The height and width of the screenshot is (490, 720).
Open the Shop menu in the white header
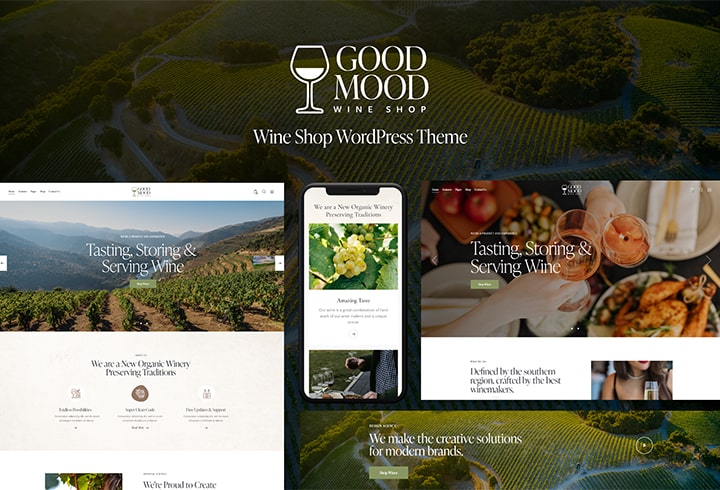tap(43, 191)
